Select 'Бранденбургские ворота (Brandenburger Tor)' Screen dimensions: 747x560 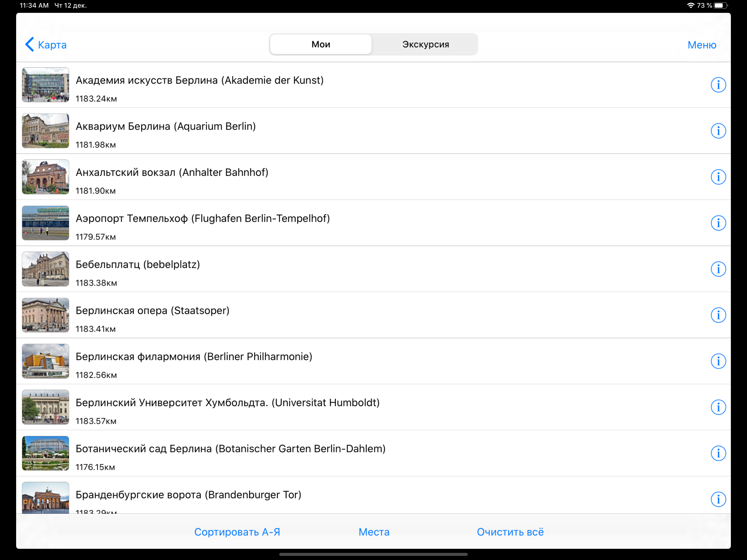coord(188,495)
